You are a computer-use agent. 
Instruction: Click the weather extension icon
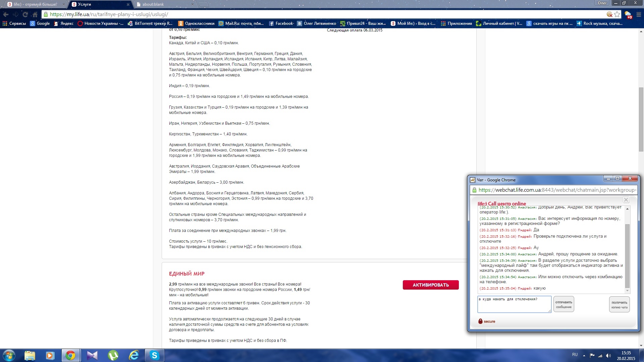pyautogui.click(x=628, y=15)
